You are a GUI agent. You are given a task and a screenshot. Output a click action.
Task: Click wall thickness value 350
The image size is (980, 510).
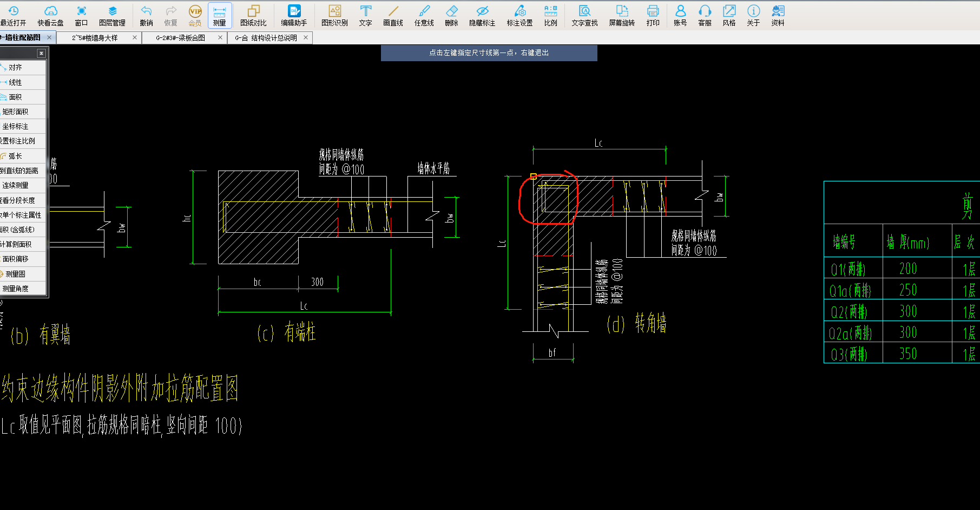tap(908, 354)
